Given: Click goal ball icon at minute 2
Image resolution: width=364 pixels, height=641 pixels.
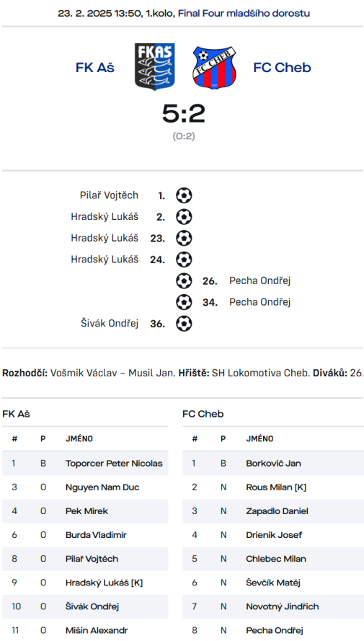Looking at the screenshot, I should [x=184, y=216].
